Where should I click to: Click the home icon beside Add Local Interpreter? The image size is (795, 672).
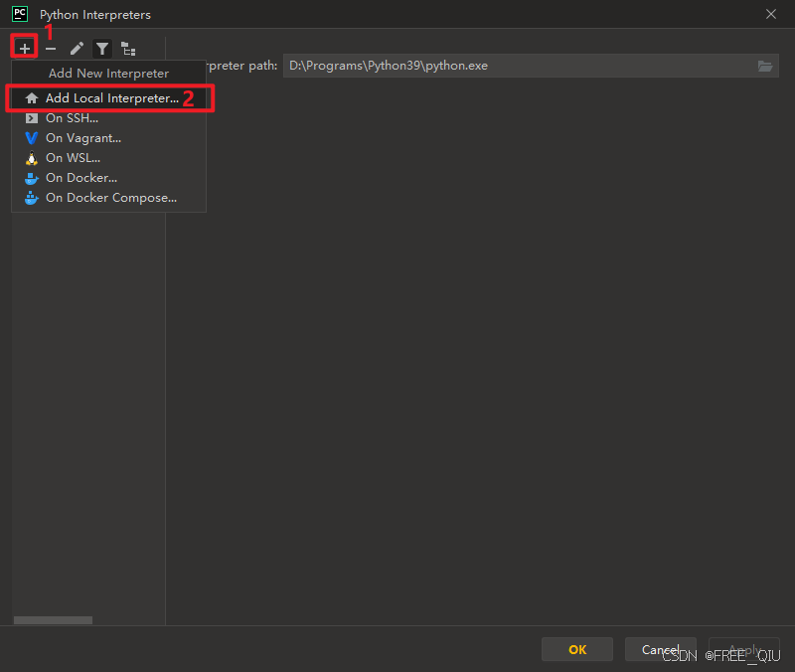(32, 97)
